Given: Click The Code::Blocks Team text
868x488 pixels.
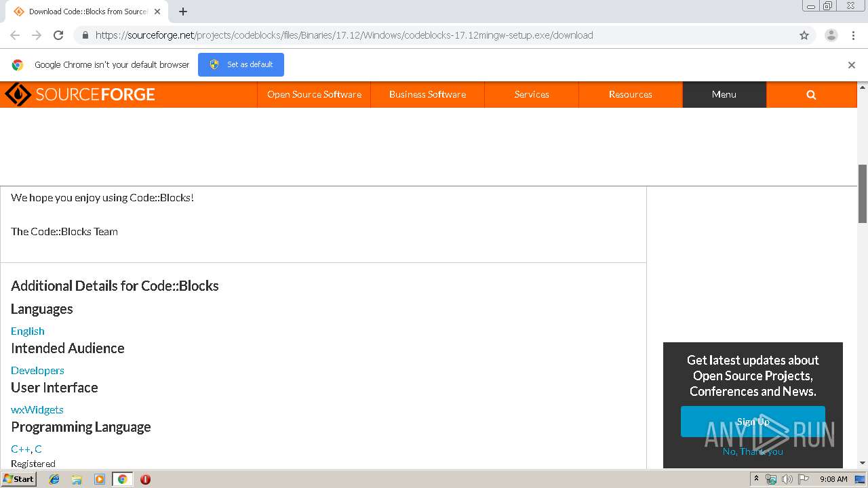Looking at the screenshot, I should (x=64, y=231).
